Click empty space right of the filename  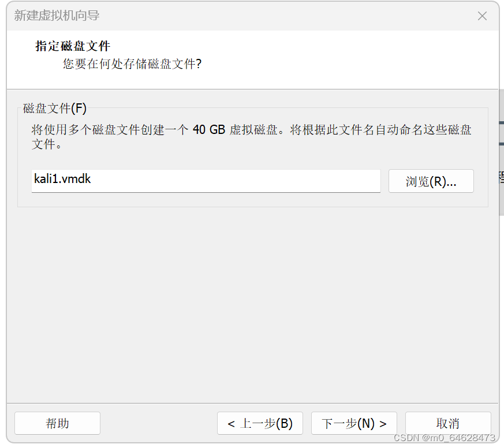coord(234,181)
